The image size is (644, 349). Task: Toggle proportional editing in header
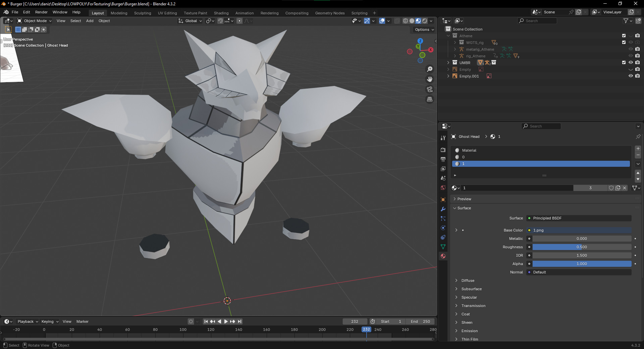(239, 21)
